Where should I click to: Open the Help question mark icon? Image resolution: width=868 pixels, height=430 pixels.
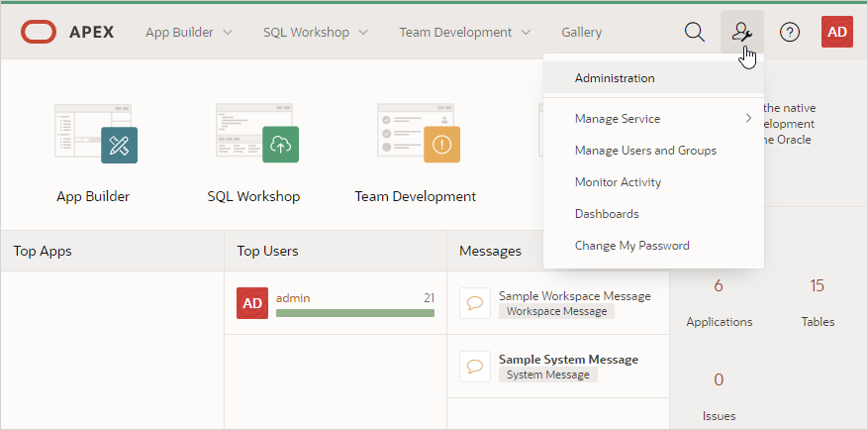point(790,32)
